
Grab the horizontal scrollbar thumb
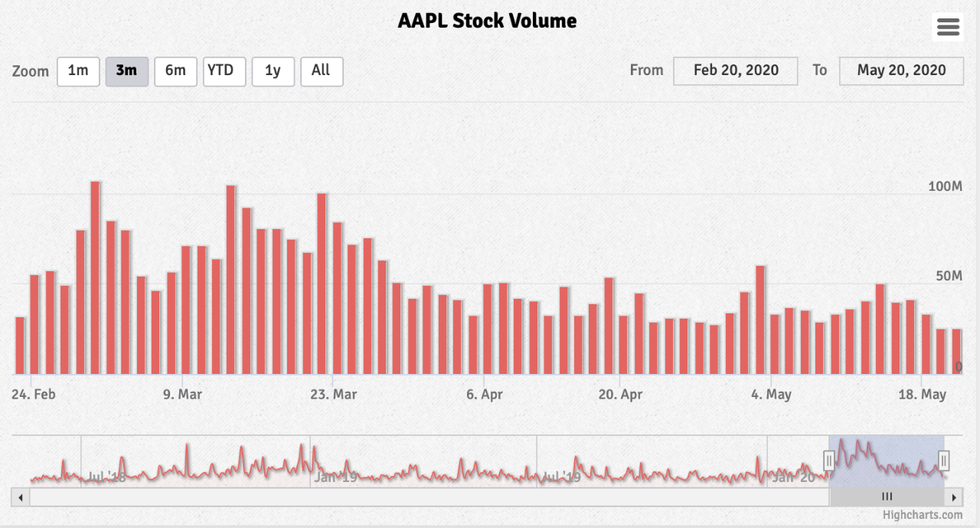click(887, 497)
